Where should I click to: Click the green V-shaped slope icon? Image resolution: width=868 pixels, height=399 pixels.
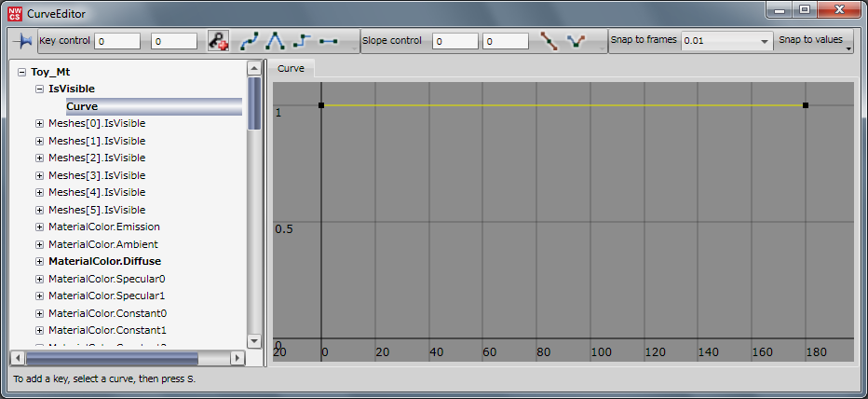[576, 42]
